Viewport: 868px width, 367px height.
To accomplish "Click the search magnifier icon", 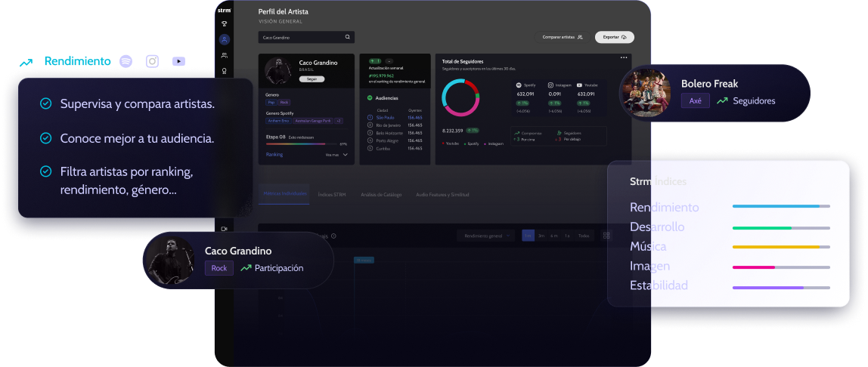I will point(348,37).
